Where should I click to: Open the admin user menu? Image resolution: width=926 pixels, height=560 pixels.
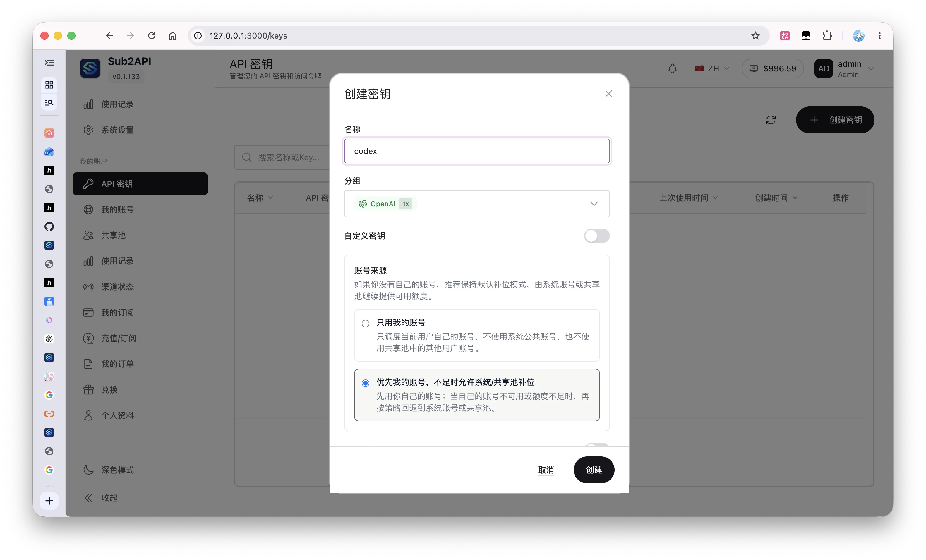click(844, 69)
